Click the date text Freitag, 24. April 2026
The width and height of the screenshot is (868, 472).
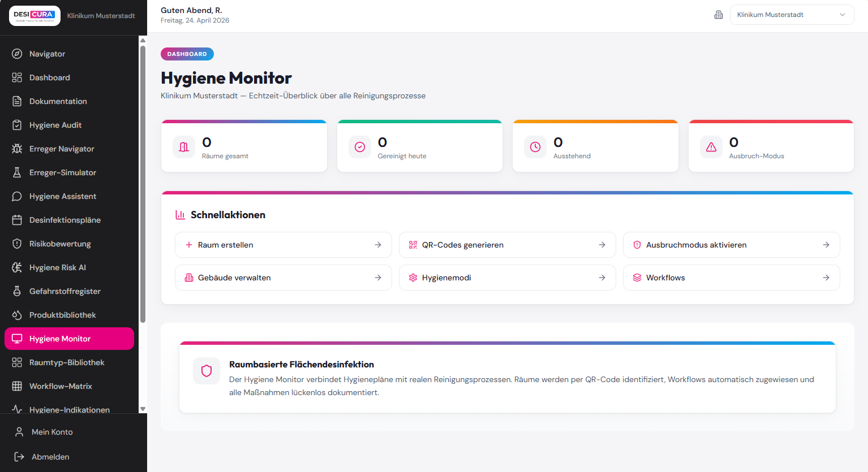[x=195, y=20]
